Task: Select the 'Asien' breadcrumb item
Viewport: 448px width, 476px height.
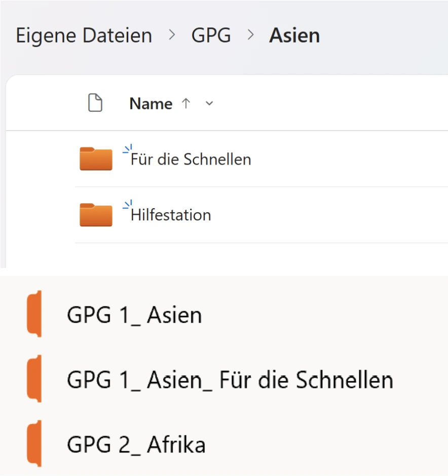Action: [294, 36]
